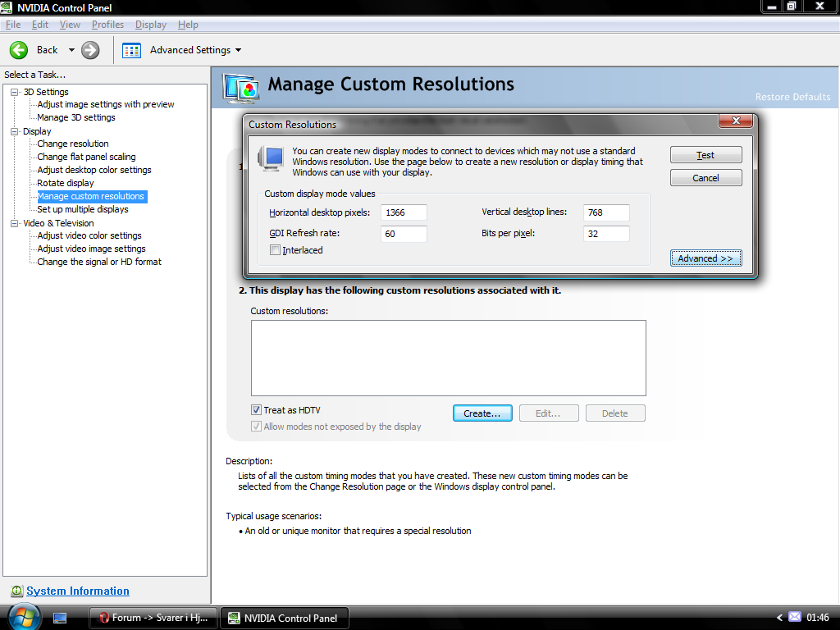Open the Help menu
Image resolution: width=840 pixels, height=630 pixels.
(188, 25)
